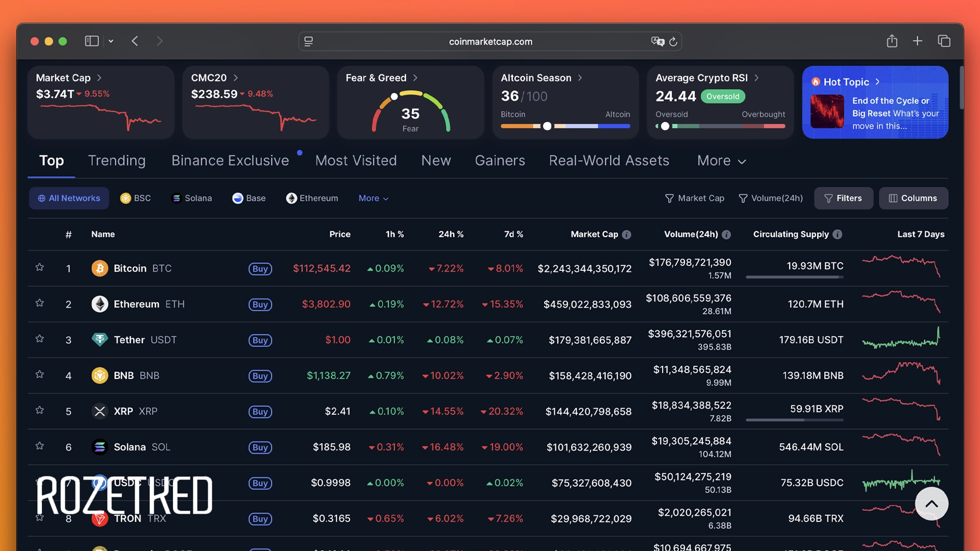Open the Safari tab overview icon

pyautogui.click(x=944, y=41)
